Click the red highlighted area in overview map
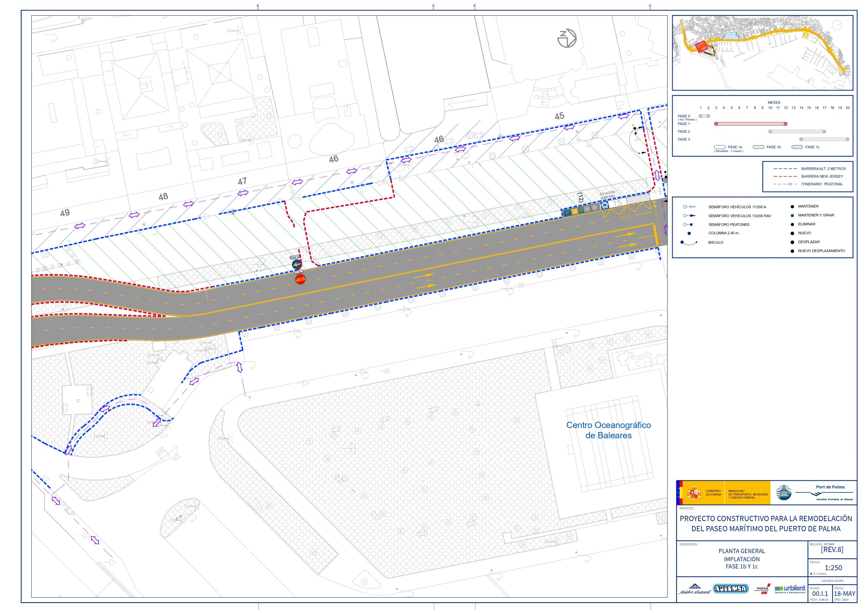The width and height of the screenshot is (868, 613). 701,47
